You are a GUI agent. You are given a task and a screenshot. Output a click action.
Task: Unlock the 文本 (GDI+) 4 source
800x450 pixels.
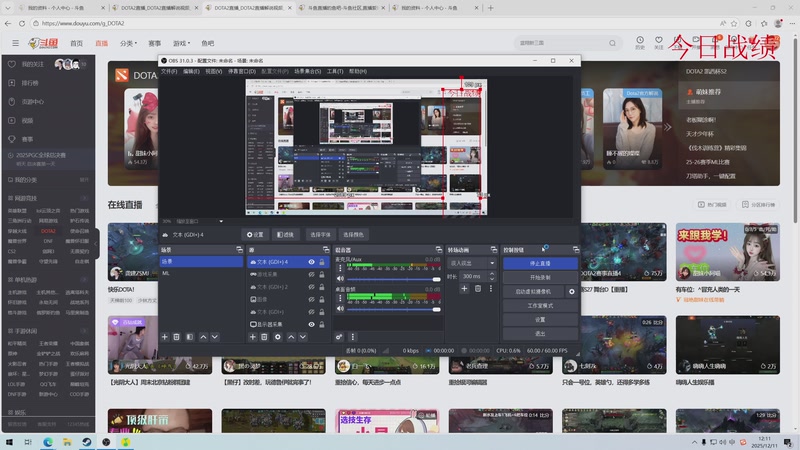[x=322, y=262]
